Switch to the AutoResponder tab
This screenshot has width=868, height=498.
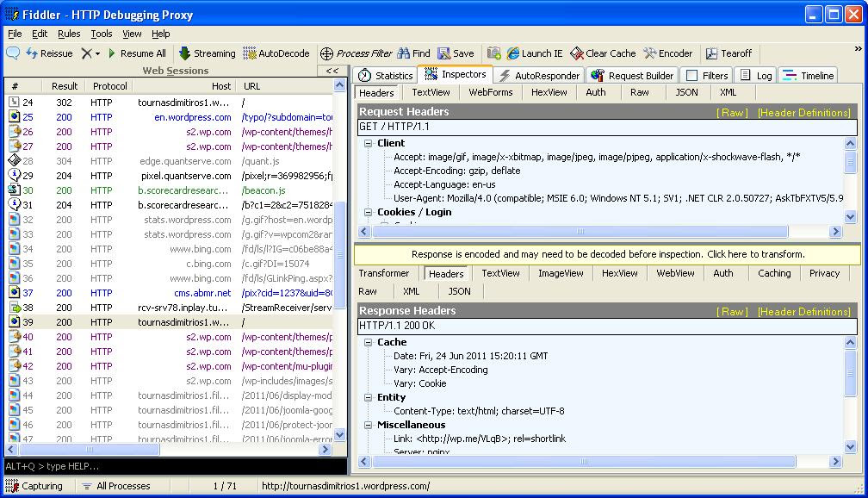click(540, 76)
